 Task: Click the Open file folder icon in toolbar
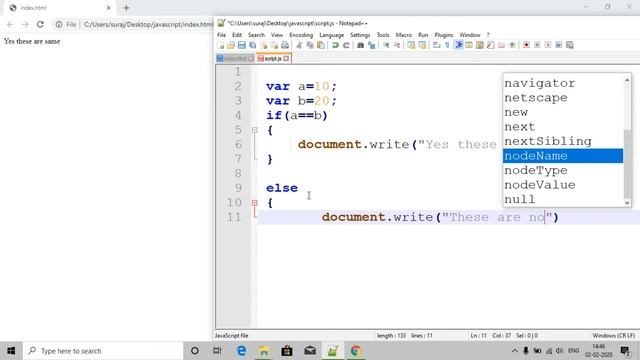[231, 45]
